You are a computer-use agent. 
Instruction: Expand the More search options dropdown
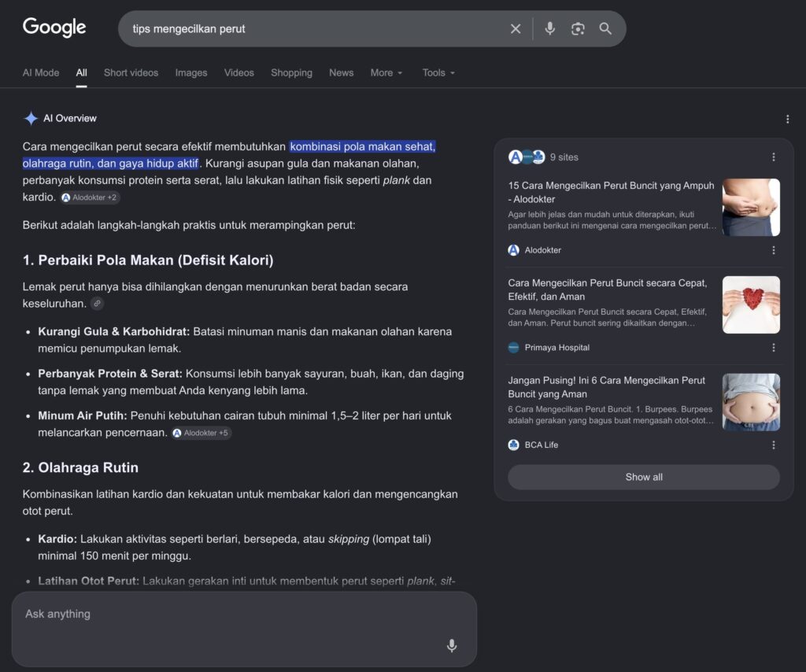click(386, 73)
